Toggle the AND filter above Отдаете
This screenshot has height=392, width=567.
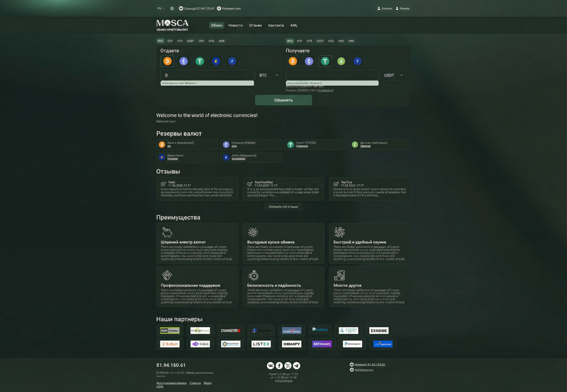pyautogui.click(x=221, y=41)
